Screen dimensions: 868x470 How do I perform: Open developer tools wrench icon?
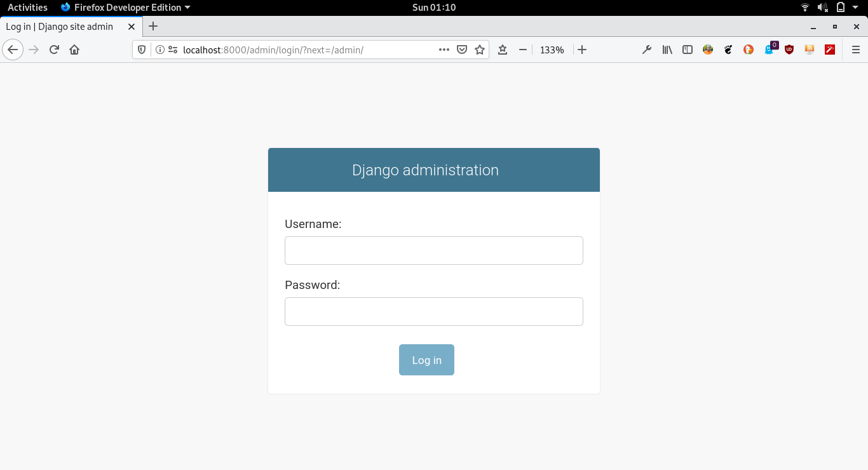pos(647,50)
